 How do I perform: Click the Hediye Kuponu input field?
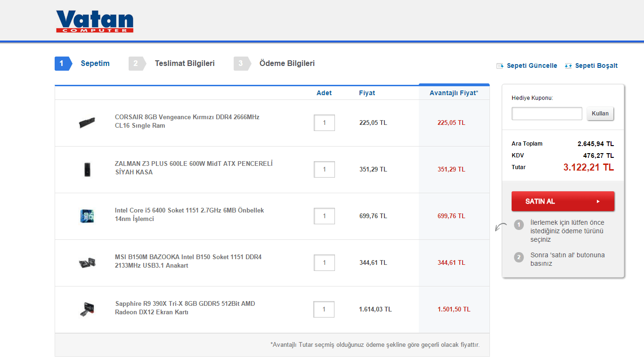[547, 114]
